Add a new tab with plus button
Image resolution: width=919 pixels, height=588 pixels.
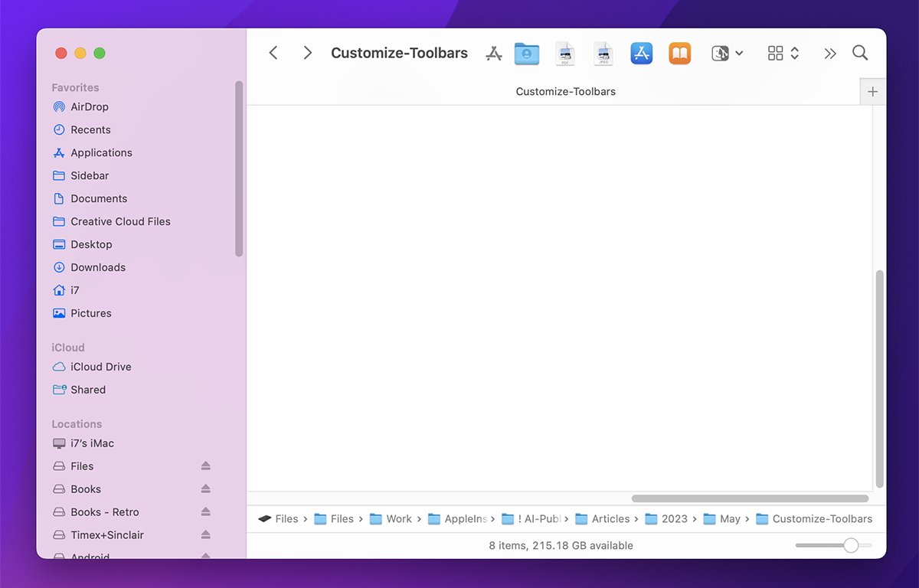(x=872, y=92)
